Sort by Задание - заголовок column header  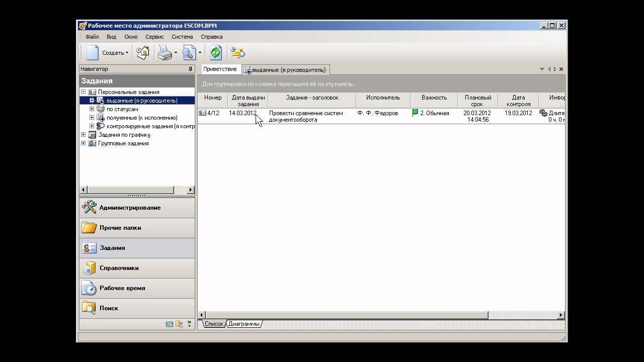[x=312, y=101]
